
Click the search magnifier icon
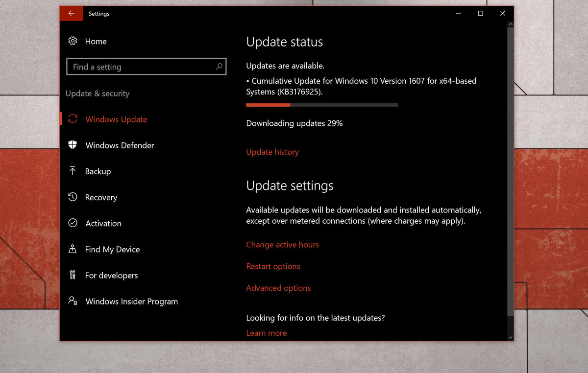tap(219, 67)
